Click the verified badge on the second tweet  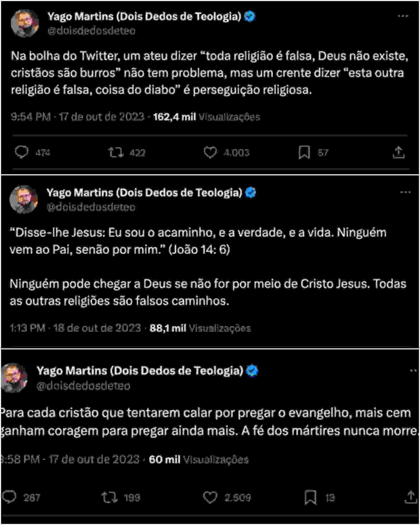coord(251,193)
